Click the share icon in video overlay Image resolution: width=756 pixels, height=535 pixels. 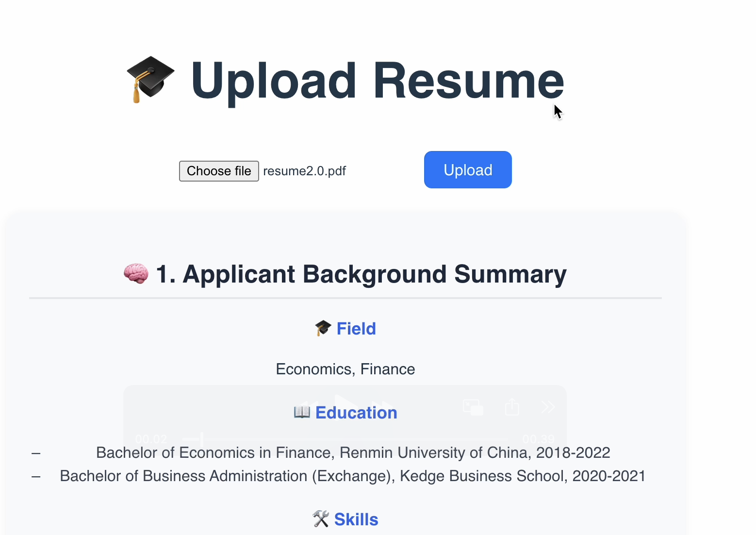tap(512, 406)
